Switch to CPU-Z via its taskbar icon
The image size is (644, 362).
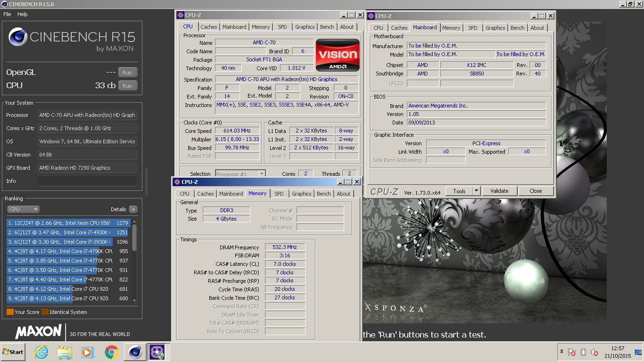coord(157,352)
